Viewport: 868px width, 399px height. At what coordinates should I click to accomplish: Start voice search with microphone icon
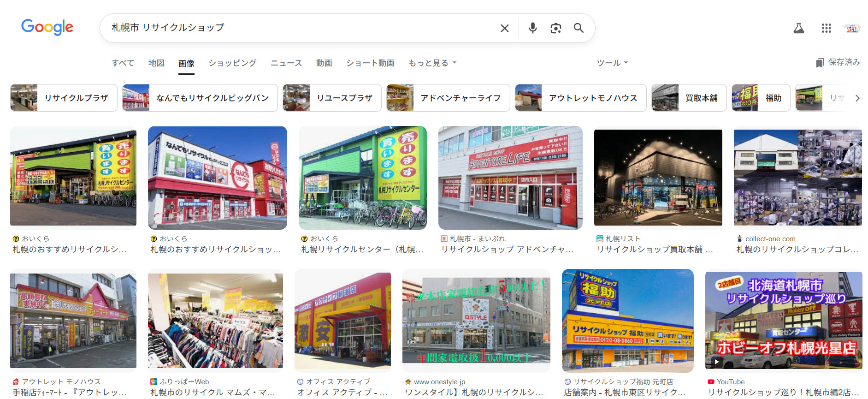coord(532,28)
